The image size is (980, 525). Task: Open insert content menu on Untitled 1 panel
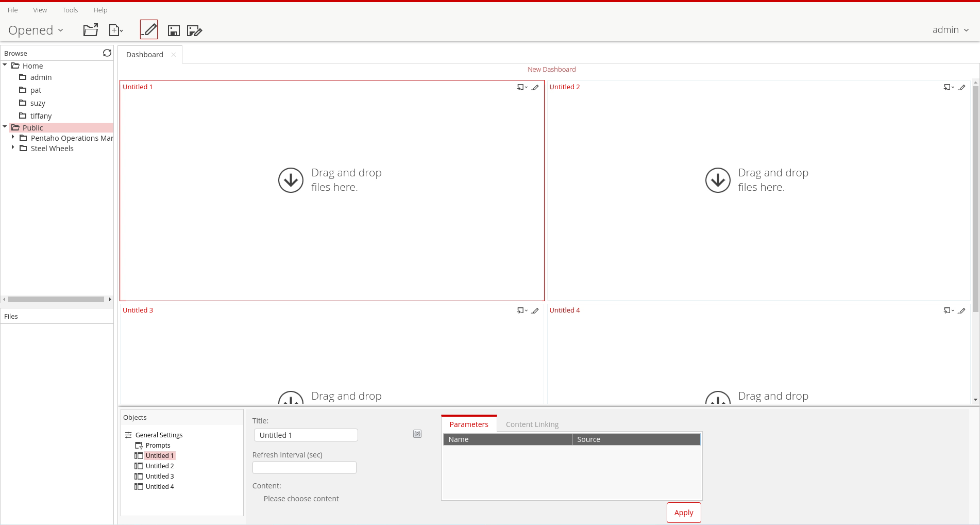(522, 87)
